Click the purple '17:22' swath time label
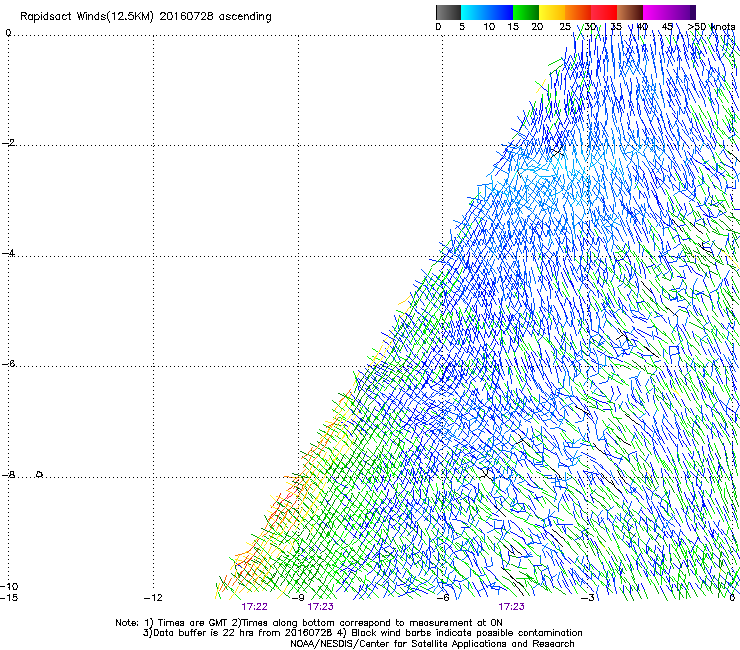The image size is (740, 650). [254, 607]
